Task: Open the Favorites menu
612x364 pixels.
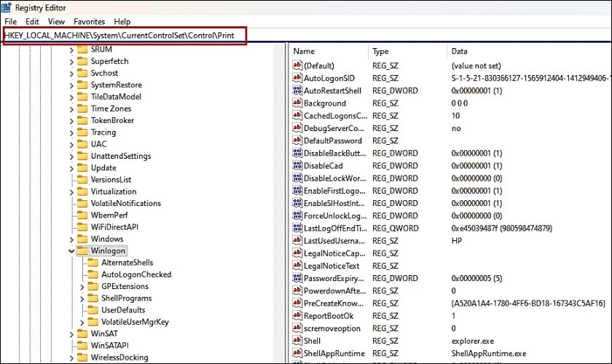Action: tap(90, 21)
